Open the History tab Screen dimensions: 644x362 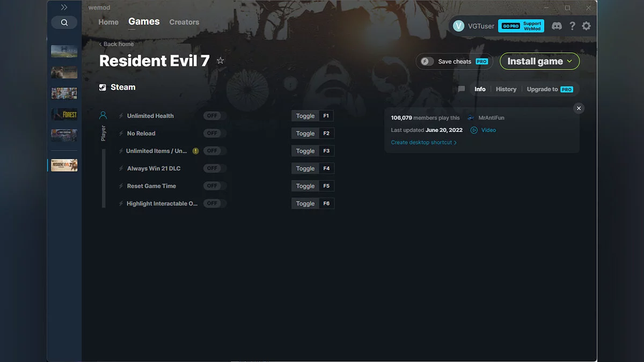point(506,89)
